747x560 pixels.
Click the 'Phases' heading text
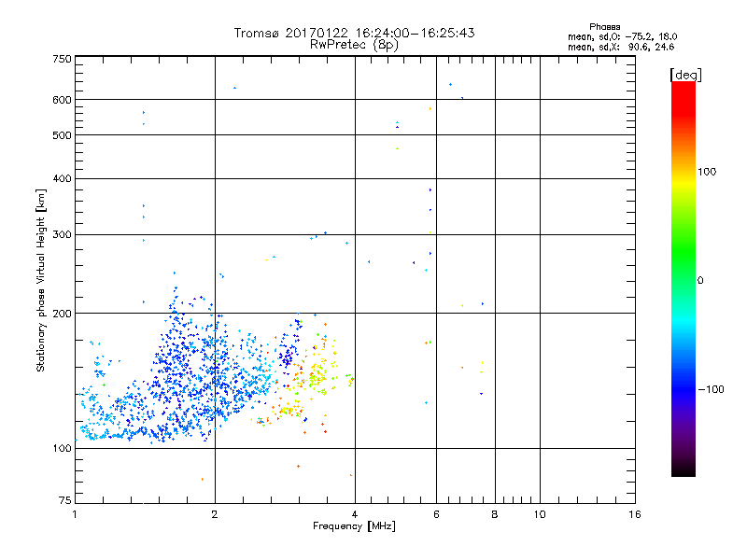(604, 27)
